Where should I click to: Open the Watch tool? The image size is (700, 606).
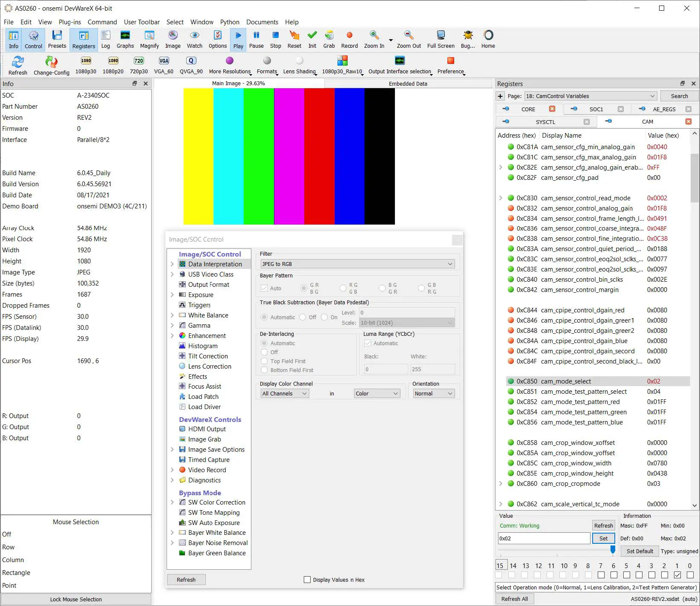point(195,39)
